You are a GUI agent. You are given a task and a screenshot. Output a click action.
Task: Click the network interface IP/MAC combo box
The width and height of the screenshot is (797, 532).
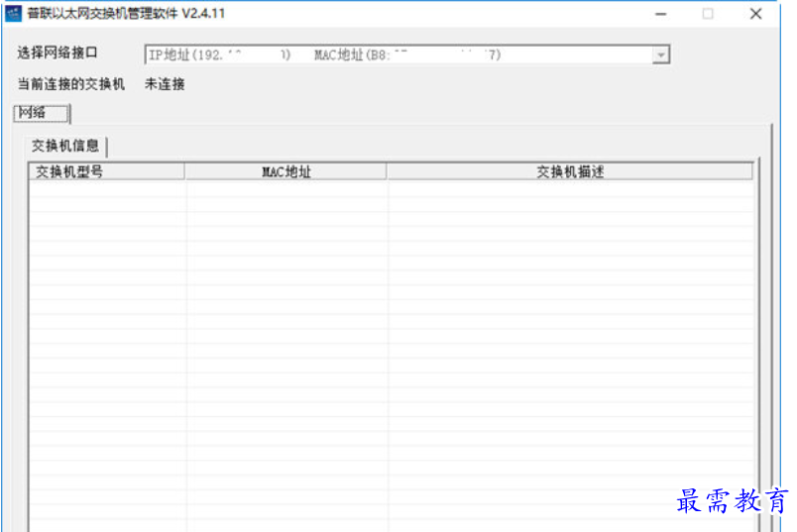(x=407, y=54)
